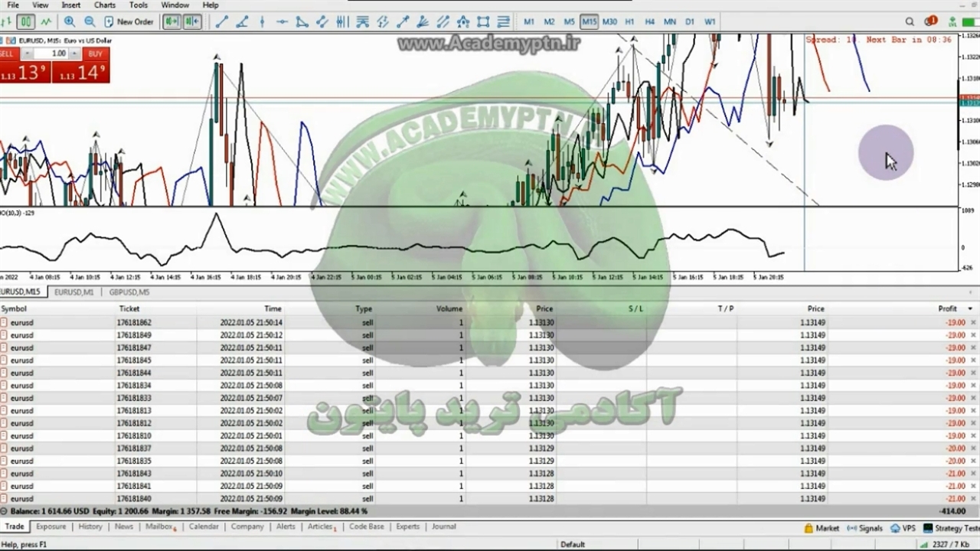Select the line chart type icon

[x=46, y=22]
